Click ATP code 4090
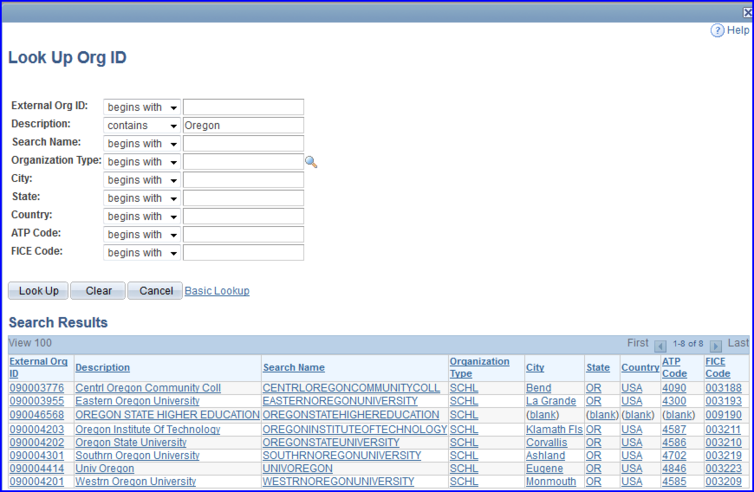754x492 pixels. [x=674, y=388]
